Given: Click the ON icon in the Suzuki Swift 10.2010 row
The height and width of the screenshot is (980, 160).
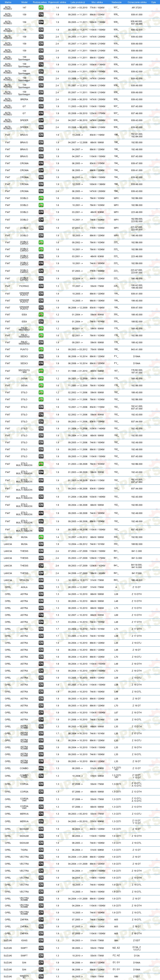Looking at the screenshot, I should 41,956.
